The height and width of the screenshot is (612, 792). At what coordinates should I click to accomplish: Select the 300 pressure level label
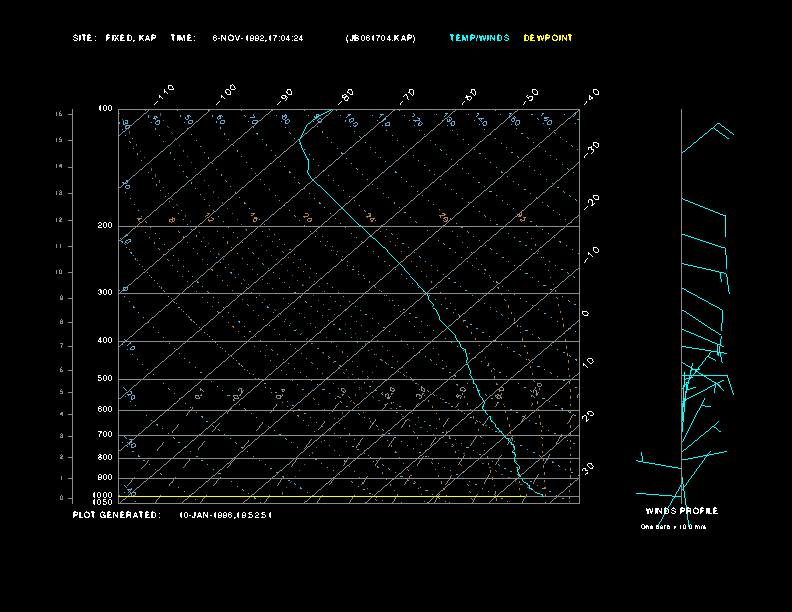point(104,293)
